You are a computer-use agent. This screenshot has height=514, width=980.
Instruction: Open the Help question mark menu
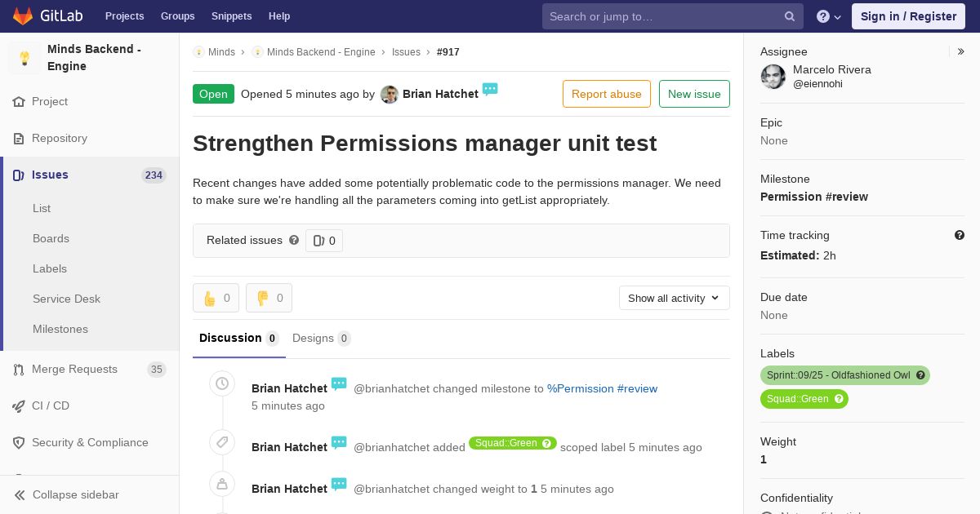829,16
